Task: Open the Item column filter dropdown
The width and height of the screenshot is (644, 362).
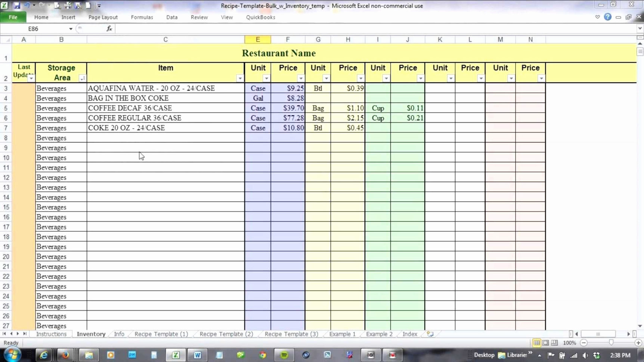Action: pyautogui.click(x=240, y=78)
